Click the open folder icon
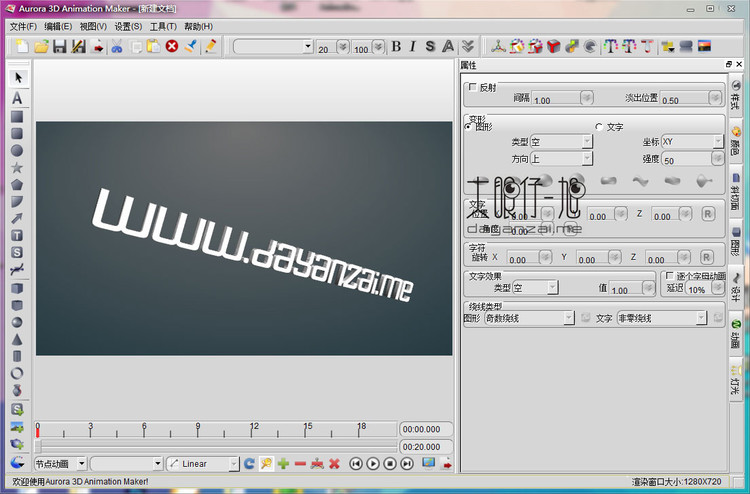The width and height of the screenshot is (750, 494). (x=41, y=46)
